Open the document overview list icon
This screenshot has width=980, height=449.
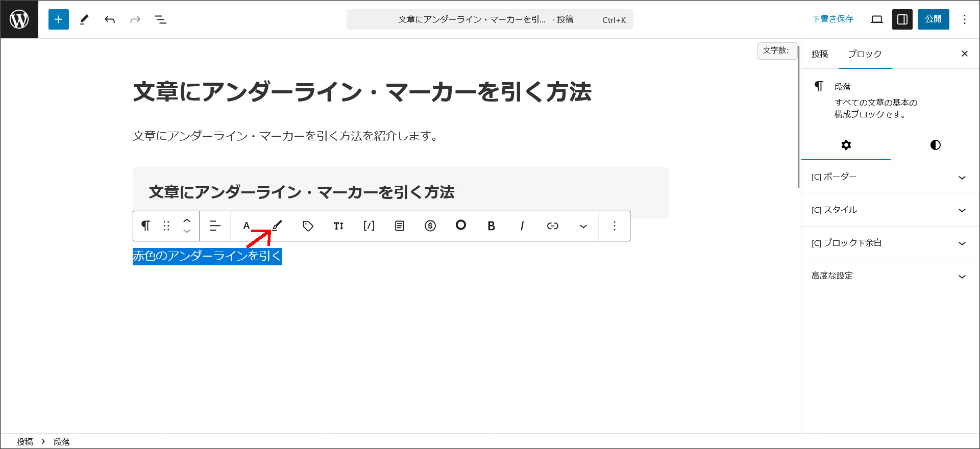click(x=161, y=19)
